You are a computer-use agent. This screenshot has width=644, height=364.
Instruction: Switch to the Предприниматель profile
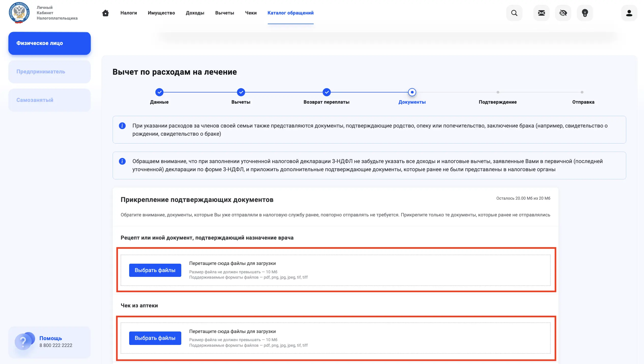click(x=50, y=72)
